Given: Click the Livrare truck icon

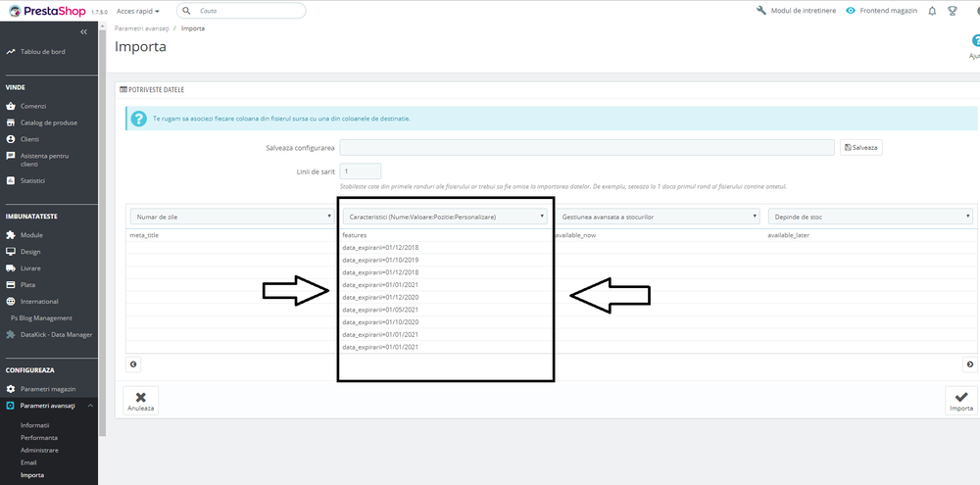Looking at the screenshot, I should (x=10, y=268).
